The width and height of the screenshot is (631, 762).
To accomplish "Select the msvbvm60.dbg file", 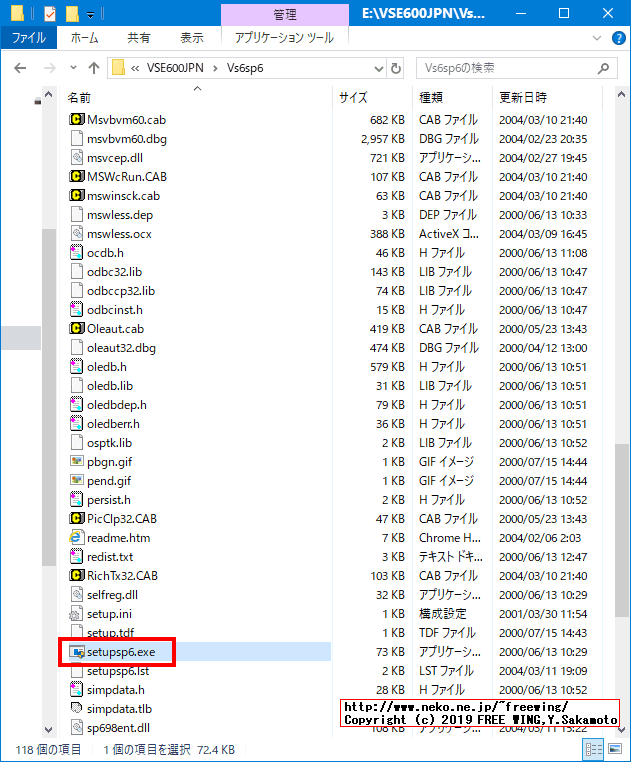I will point(126,139).
